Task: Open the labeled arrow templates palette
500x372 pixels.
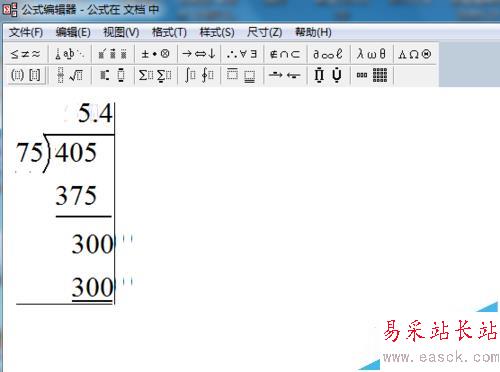Action: point(285,75)
